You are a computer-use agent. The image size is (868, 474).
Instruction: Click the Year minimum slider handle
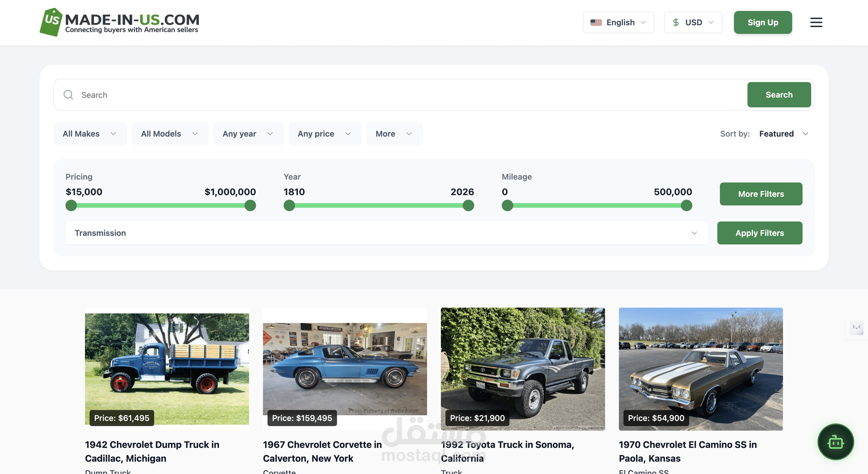(x=289, y=205)
